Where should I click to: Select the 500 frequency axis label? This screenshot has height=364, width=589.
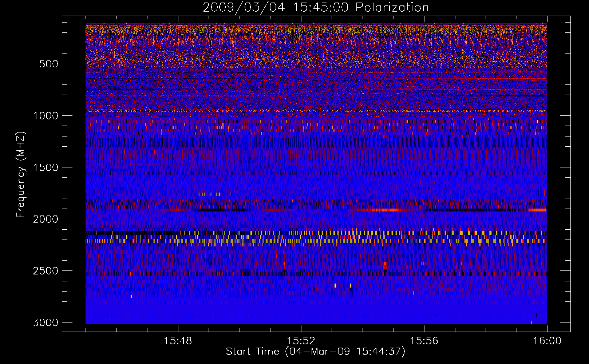pos(48,64)
